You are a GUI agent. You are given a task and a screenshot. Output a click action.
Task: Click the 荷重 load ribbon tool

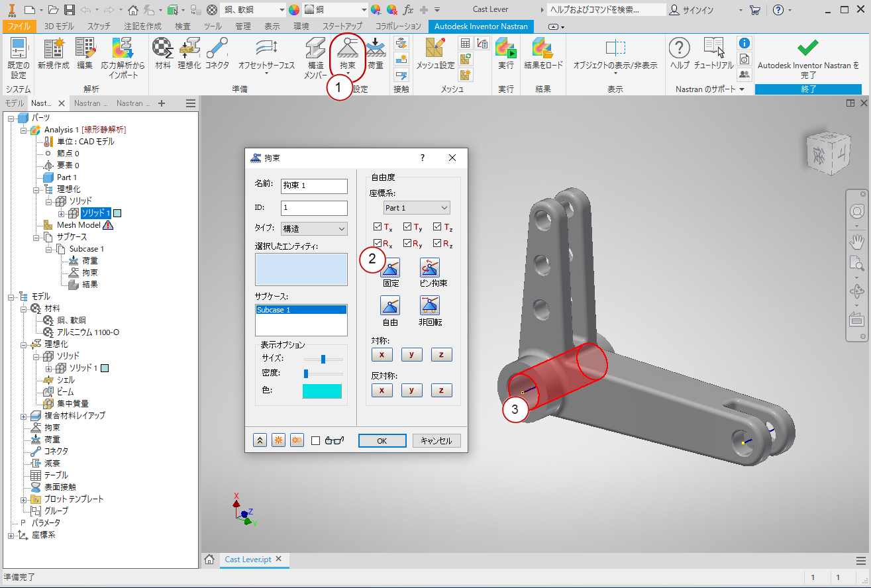click(376, 54)
